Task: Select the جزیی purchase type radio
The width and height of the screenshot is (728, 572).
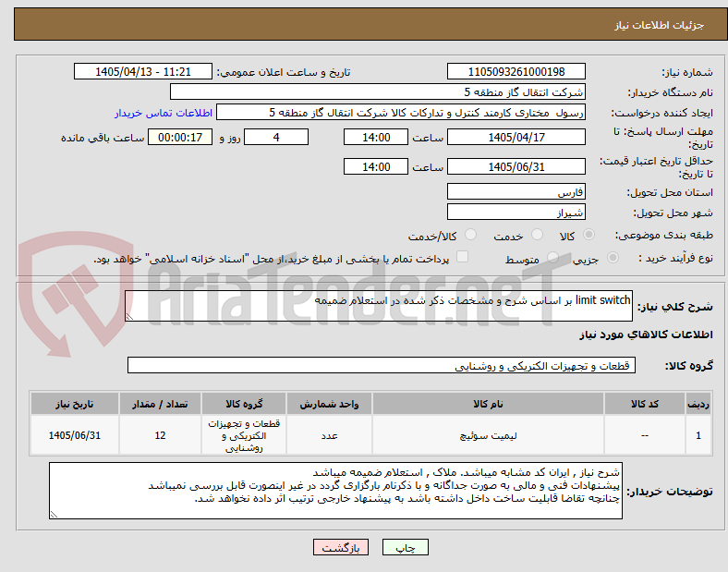Action: (613, 258)
